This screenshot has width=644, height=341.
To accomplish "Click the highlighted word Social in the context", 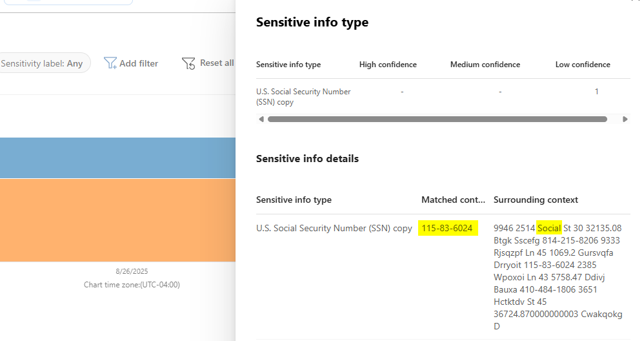I will point(548,228).
